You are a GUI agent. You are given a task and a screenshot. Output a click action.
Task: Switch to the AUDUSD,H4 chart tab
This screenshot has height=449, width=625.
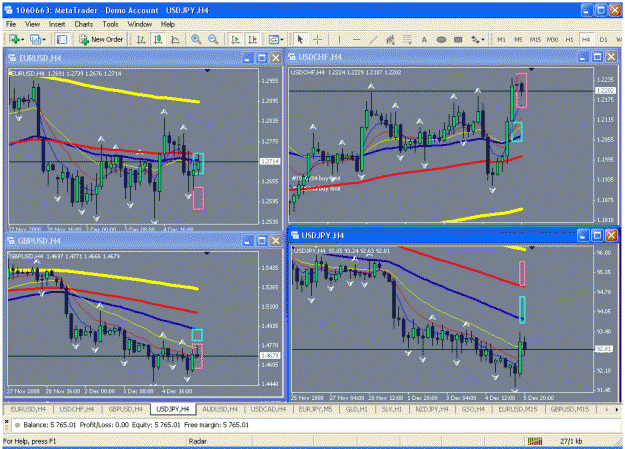pos(220,409)
